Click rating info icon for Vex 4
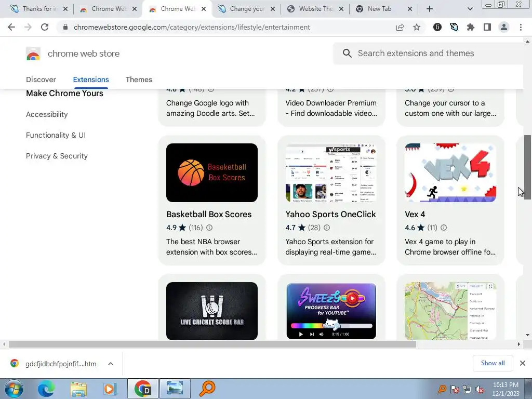Image resolution: width=532 pixels, height=399 pixels. click(x=444, y=228)
